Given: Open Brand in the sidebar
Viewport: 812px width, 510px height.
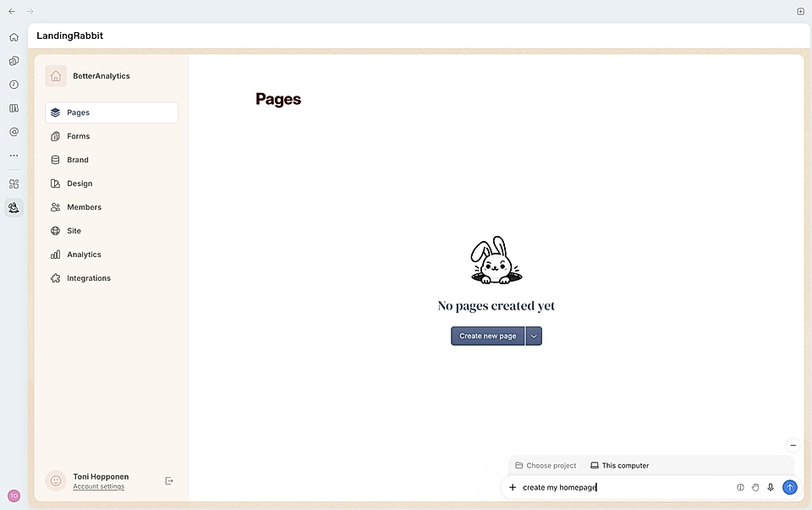Looking at the screenshot, I should (x=112, y=160).
